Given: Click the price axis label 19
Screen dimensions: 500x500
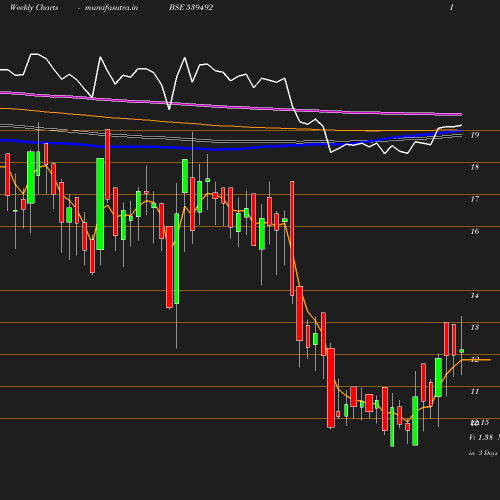Looking at the screenshot, I should [x=475, y=135].
